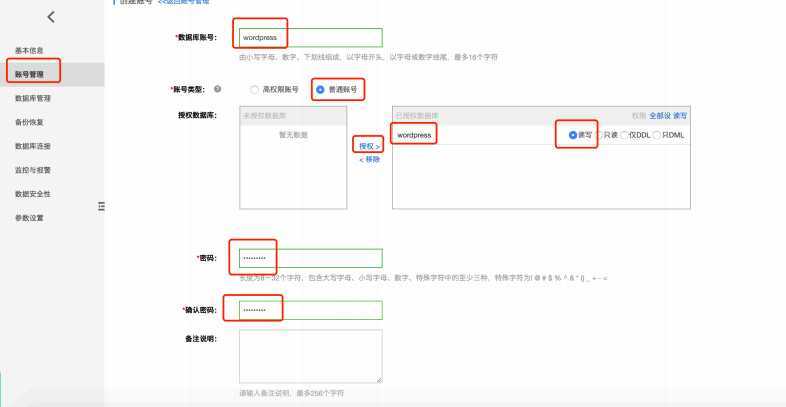786x407 pixels.
Task: Click the 暂无数据 text in unauthorized list
Action: 293,135
